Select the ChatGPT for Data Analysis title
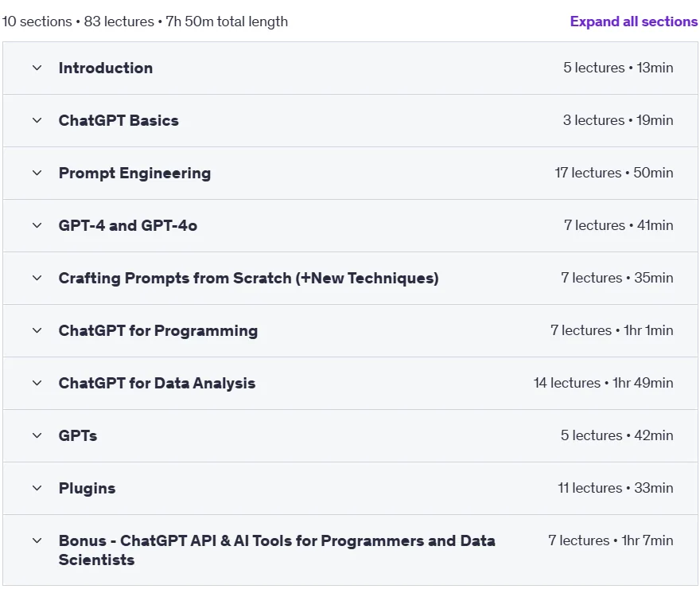This screenshot has width=700, height=589. (157, 383)
